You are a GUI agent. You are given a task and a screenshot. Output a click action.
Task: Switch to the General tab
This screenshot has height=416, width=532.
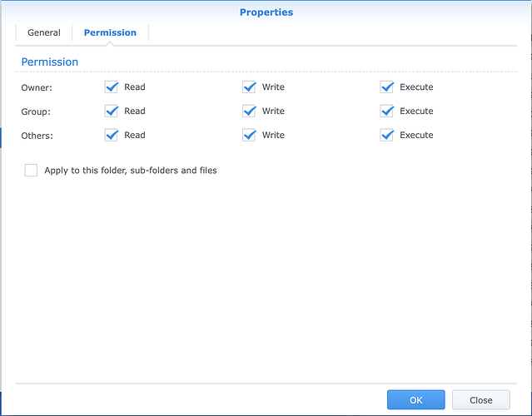tap(44, 32)
